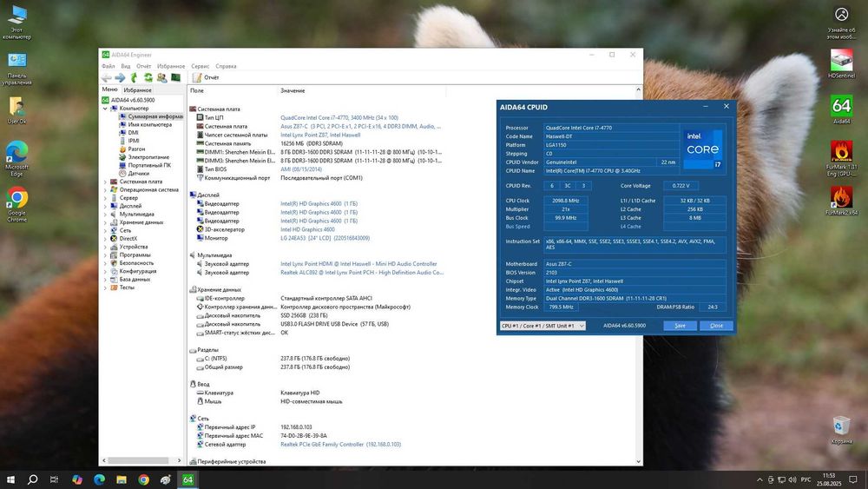The height and width of the screenshot is (489, 868).
Task: Click the Windows Start button
Action: coord(10,479)
